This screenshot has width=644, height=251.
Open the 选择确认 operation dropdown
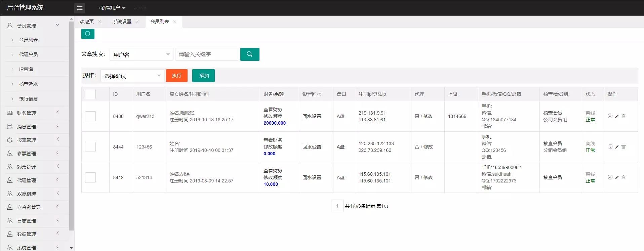(x=132, y=76)
